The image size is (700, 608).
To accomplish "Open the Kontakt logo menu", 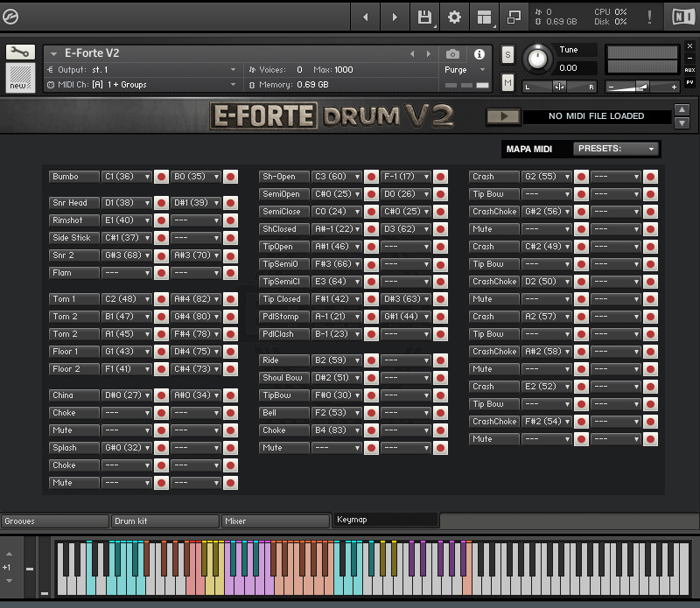I will (10, 17).
